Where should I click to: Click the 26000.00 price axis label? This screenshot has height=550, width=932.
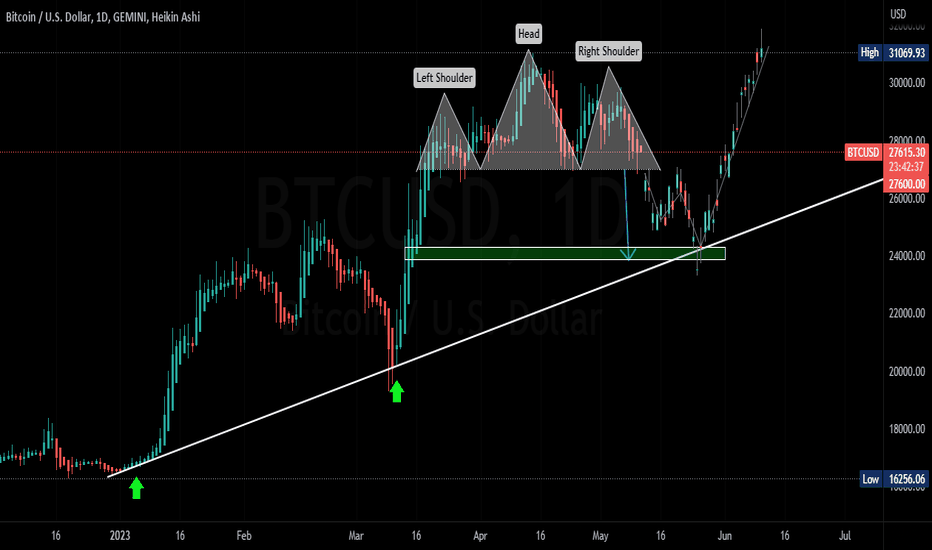point(906,199)
